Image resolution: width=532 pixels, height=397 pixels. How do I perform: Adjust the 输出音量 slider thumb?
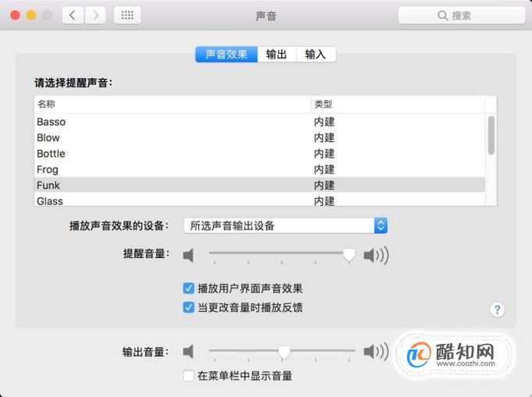pos(284,353)
